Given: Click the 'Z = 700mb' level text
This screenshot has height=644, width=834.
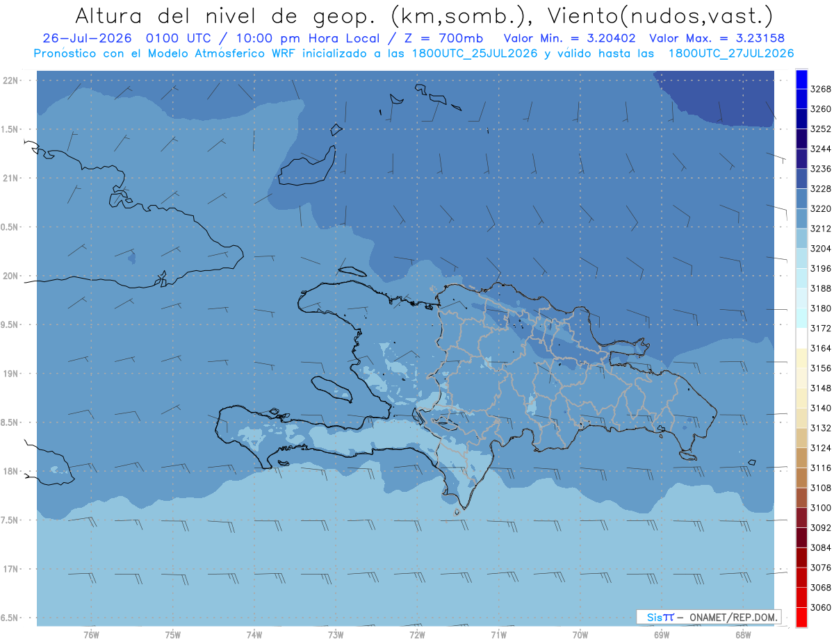Looking at the screenshot, I should tap(444, 38).
